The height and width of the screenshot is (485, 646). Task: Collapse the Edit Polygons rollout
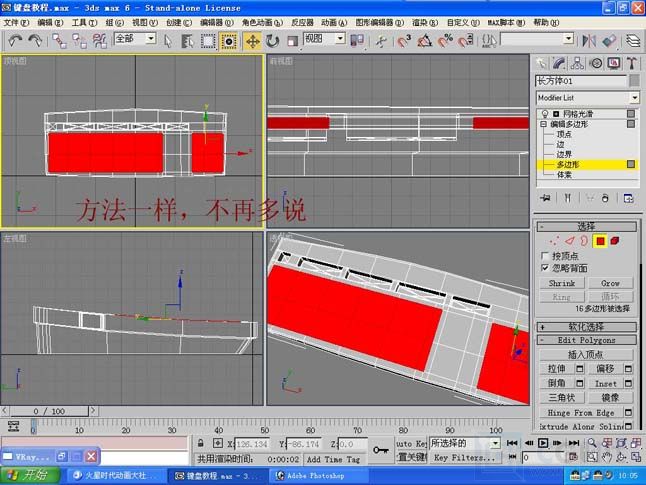(x=586, y=340)
